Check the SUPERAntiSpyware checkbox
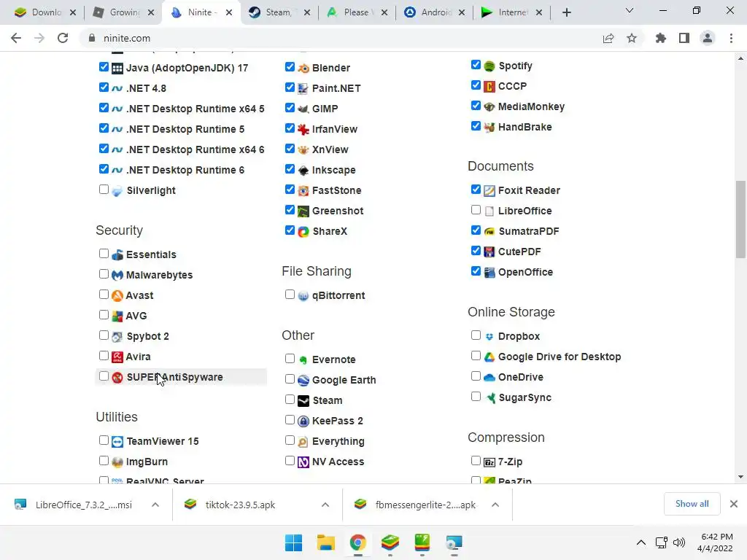This screenshot has width=747, height=560. [104, 376]
